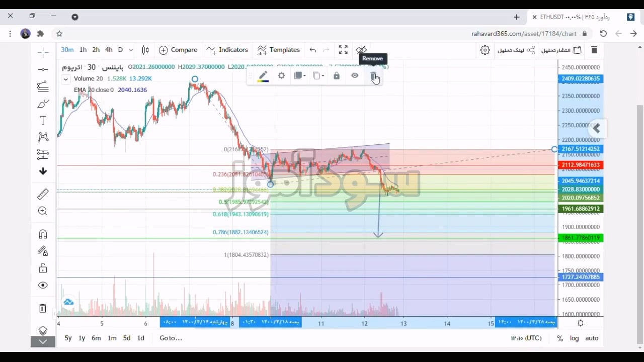The height and width of the screenshot is (362, 644).
Task: Change candle chart style icon
Action: coord(145,50)
